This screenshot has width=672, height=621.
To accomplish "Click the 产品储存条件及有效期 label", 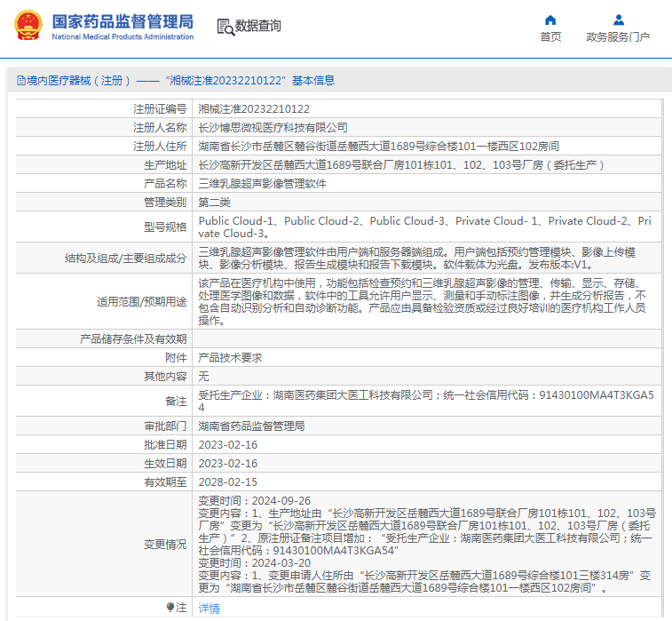I will pyautogui.click(x=133, y=338).
